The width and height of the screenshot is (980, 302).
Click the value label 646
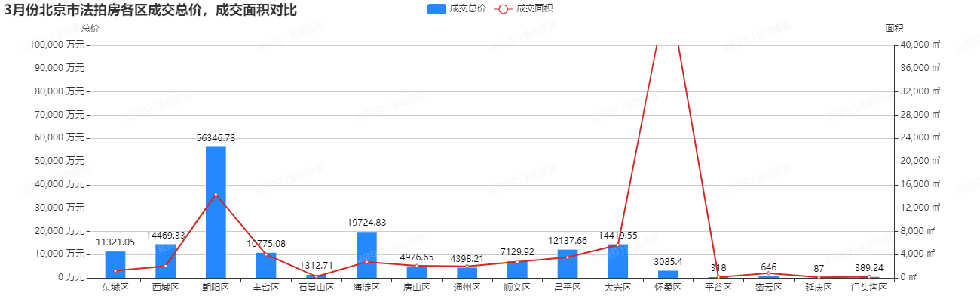pyautogui.click(x=769, y=267)
